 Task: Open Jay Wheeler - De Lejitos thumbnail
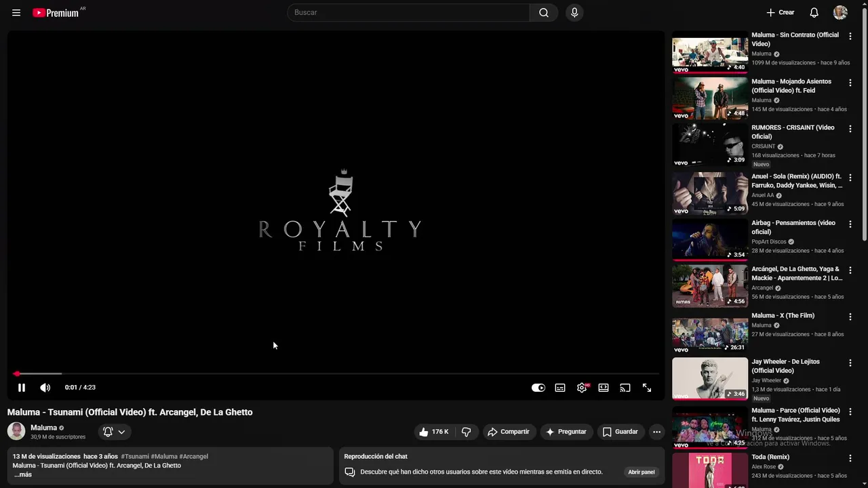pyautogui.click(x=710, y=379)
